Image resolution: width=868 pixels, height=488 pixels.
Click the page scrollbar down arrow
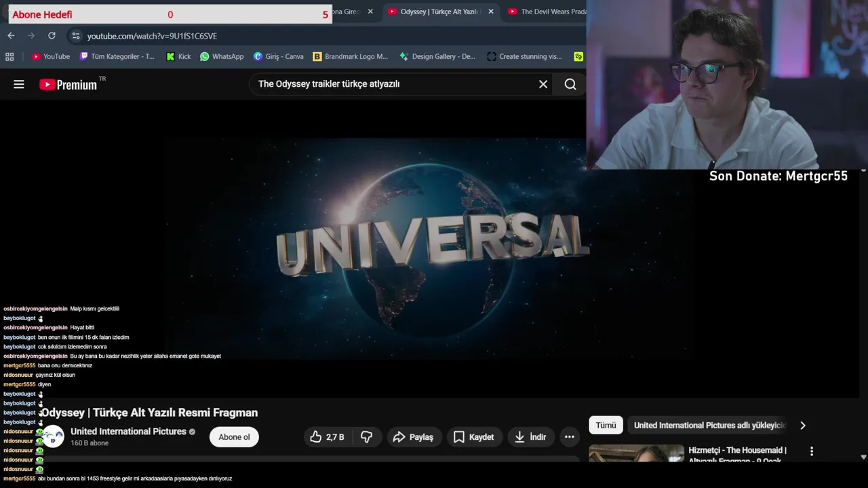pyautogui.click(x=863, y=457)
